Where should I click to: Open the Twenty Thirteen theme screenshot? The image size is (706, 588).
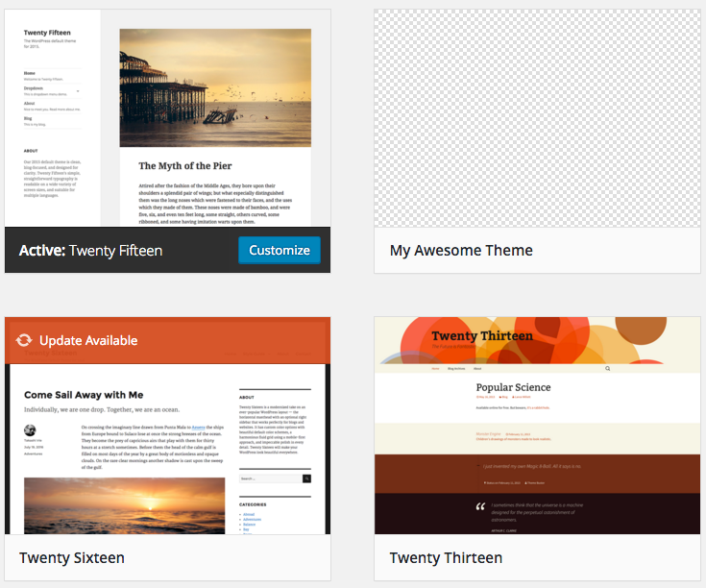pos(537,426)
